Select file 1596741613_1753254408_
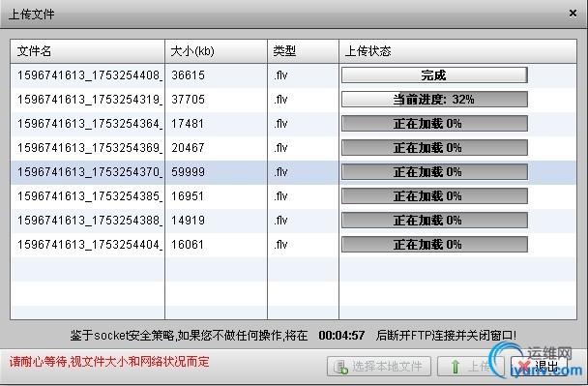 (x=90, y=75)
